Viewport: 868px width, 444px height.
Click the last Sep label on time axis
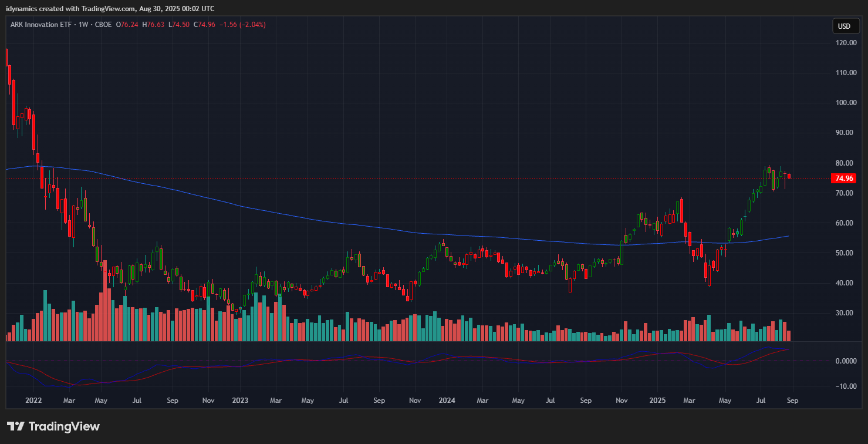(793, 401)
